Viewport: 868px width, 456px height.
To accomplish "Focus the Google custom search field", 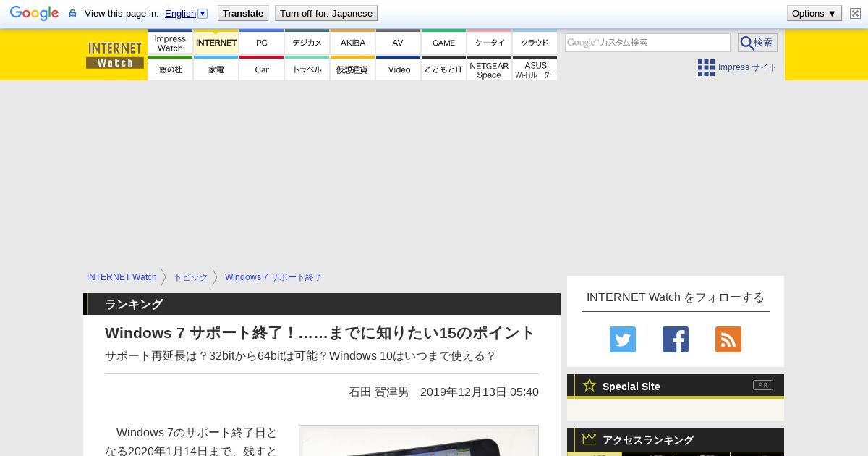I will (x=647, y=43).
